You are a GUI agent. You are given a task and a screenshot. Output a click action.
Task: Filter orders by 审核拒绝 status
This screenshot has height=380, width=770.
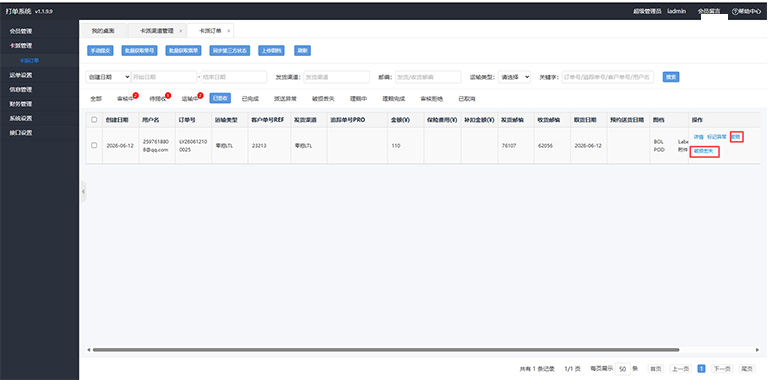(432, 99)
